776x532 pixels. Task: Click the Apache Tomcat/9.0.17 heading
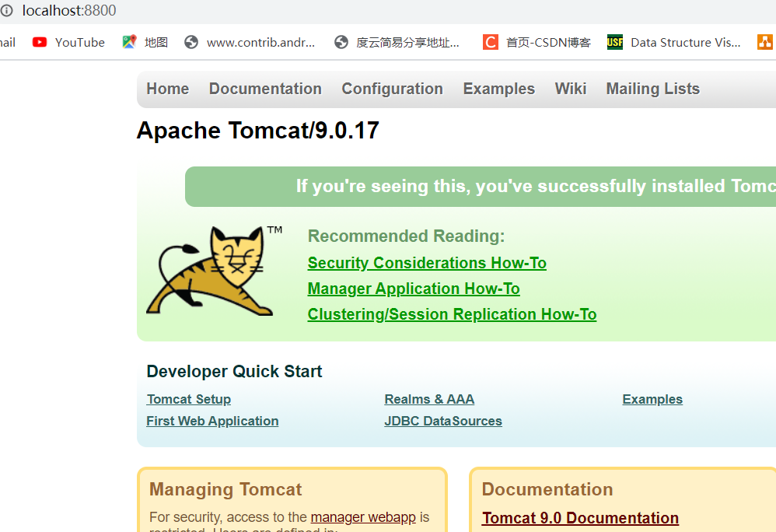pos(258,131)
